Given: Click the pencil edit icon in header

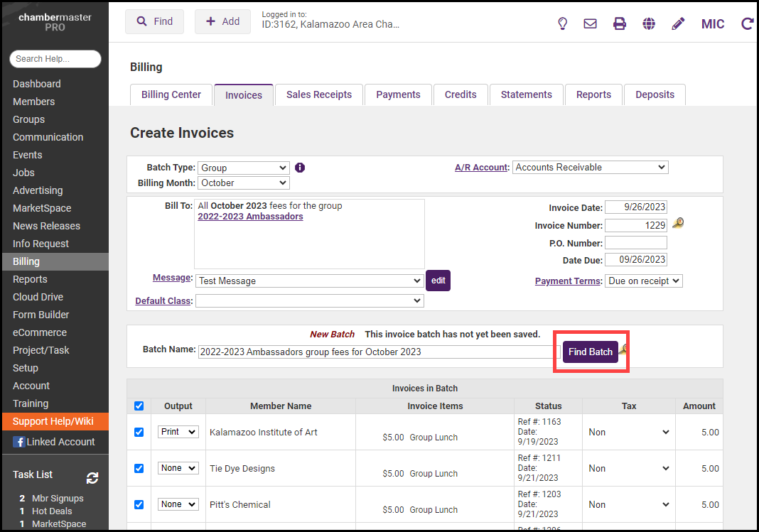Looking at the screenshot, I should point(678,23).
